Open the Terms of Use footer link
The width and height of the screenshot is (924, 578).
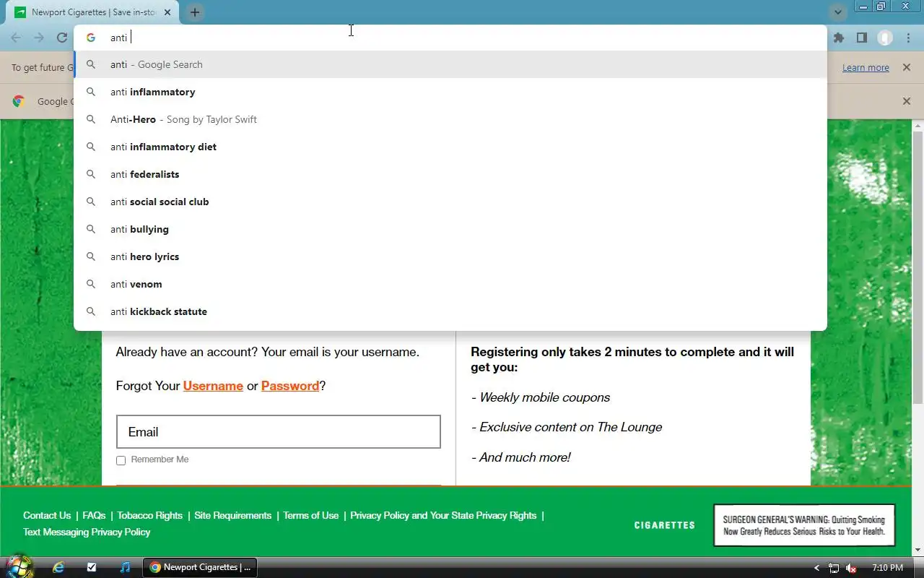tap(311, 515)
